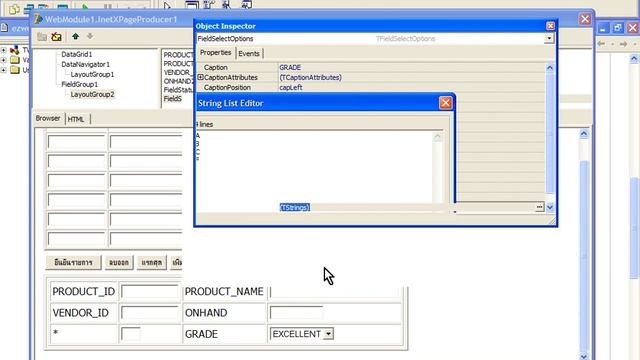Select FieldGroup1 in the component tree

tap(80, 84)
